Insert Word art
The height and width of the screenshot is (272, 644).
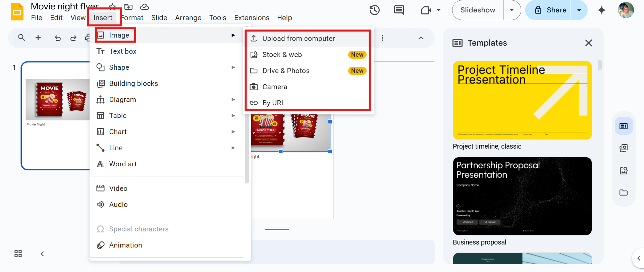166,164
